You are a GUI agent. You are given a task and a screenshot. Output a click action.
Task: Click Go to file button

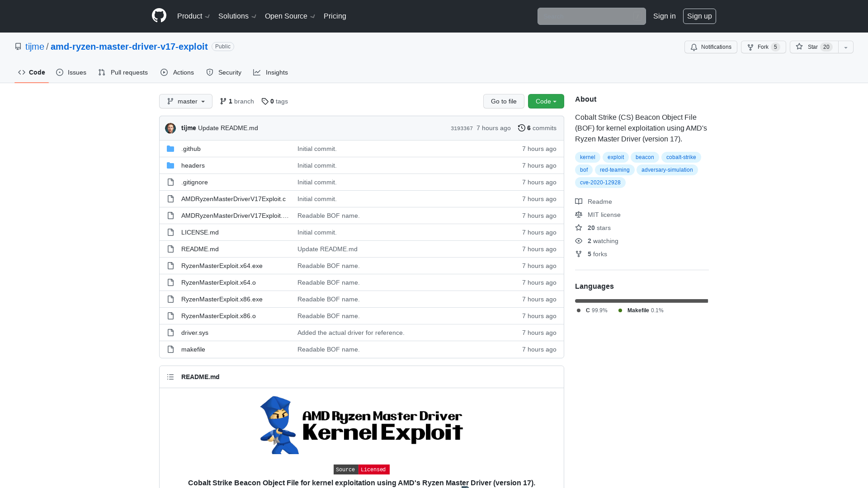[504, 101]
